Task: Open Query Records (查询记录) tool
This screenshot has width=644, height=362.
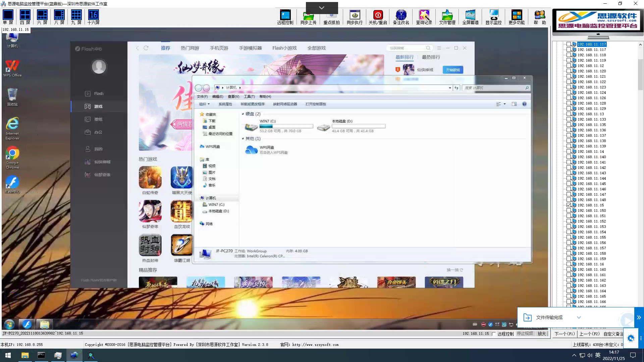Action: point(424,17)
